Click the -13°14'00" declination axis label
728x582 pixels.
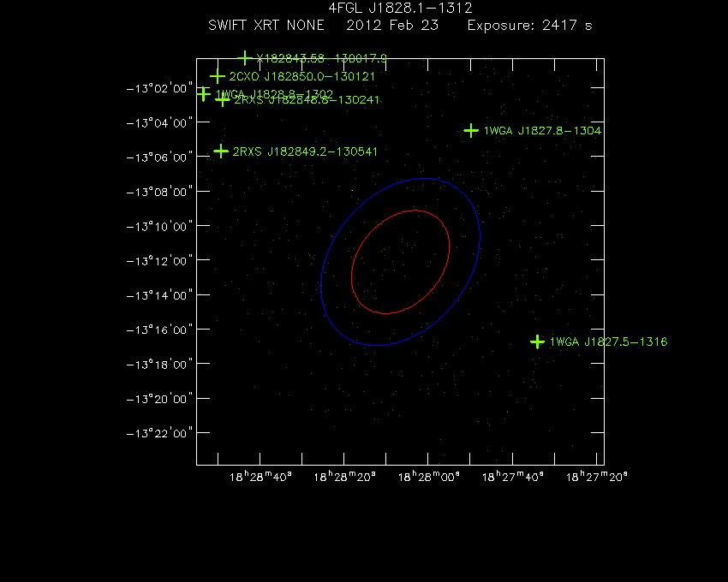pos(159,295)
